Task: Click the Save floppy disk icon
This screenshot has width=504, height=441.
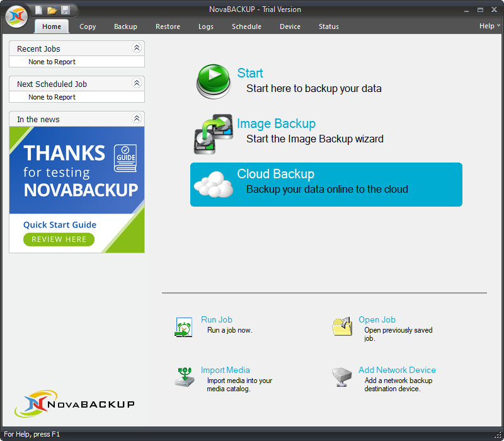Action: (x=66, y=10)
